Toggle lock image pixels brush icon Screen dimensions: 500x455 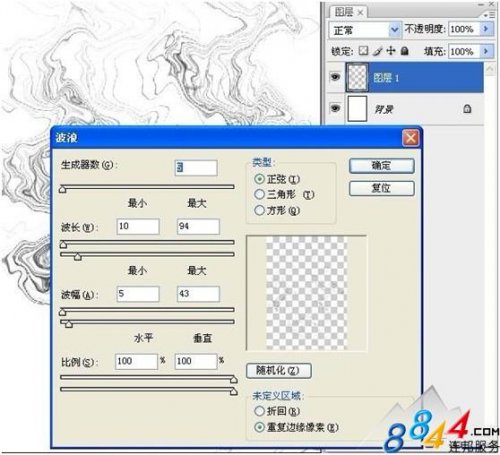377,51
